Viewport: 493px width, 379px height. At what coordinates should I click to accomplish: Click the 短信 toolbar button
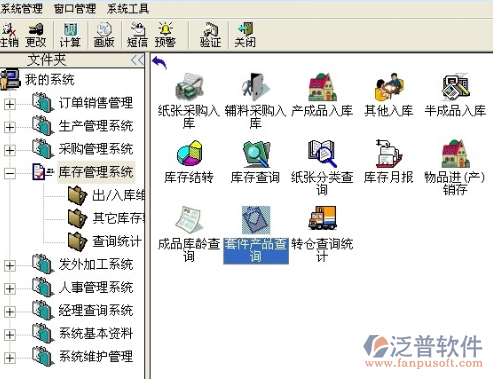click(137, 35)
